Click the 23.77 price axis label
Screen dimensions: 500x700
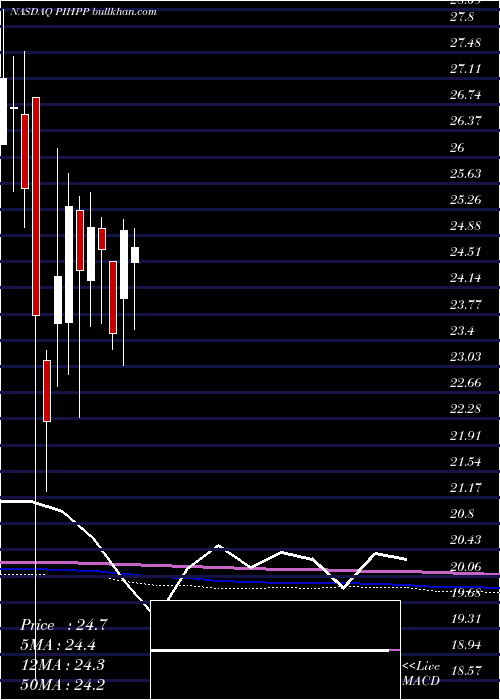click(x=465, y=305)
